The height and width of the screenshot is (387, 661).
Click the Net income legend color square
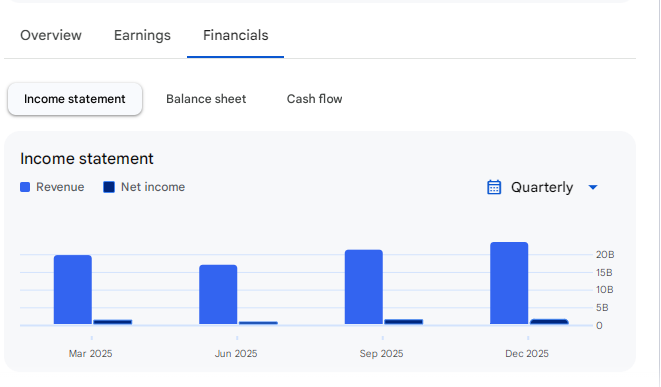coord(109,187)
